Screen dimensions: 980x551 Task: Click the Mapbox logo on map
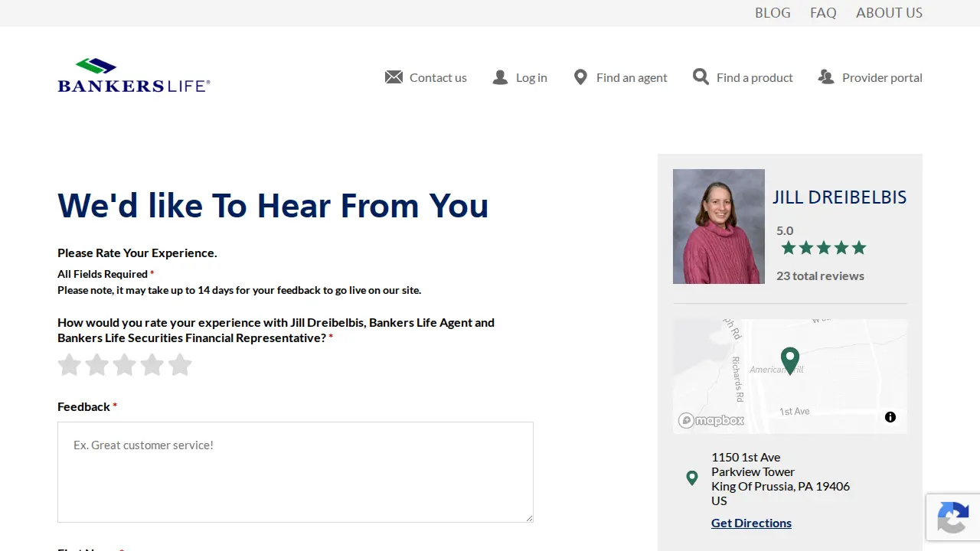coord(711,420)
